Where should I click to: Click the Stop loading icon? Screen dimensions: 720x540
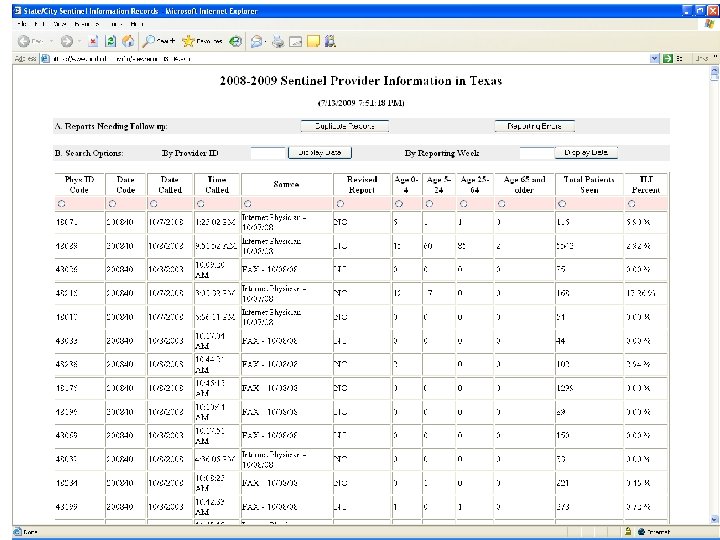coord(92,41)
